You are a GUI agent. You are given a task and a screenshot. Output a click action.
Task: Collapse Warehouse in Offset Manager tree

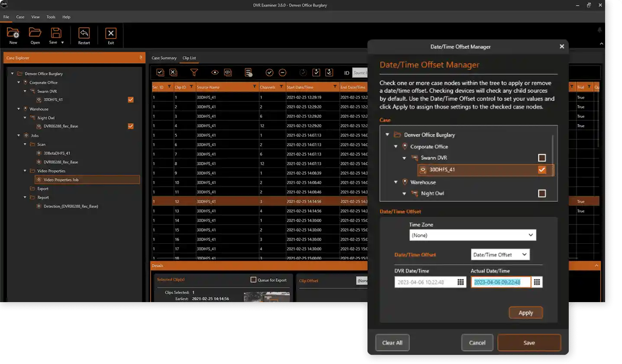[x=396, y=182]
